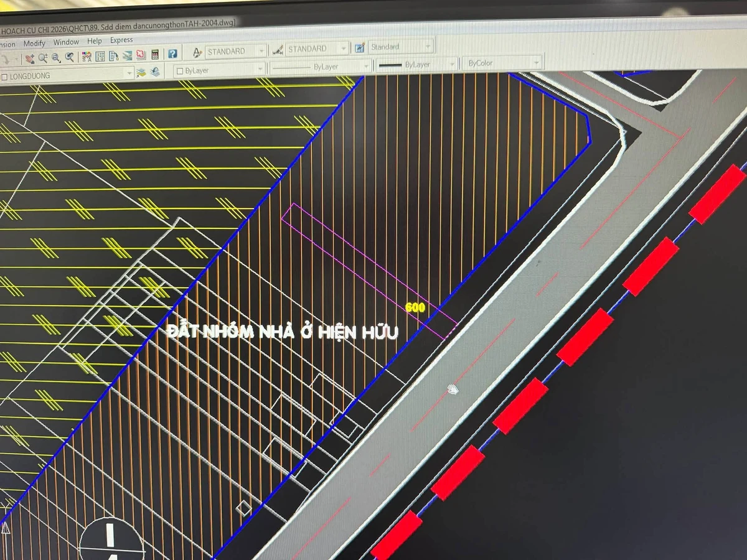Click the Dimension Style icon
The image size is (747, 560).
(x=278, y=50)
